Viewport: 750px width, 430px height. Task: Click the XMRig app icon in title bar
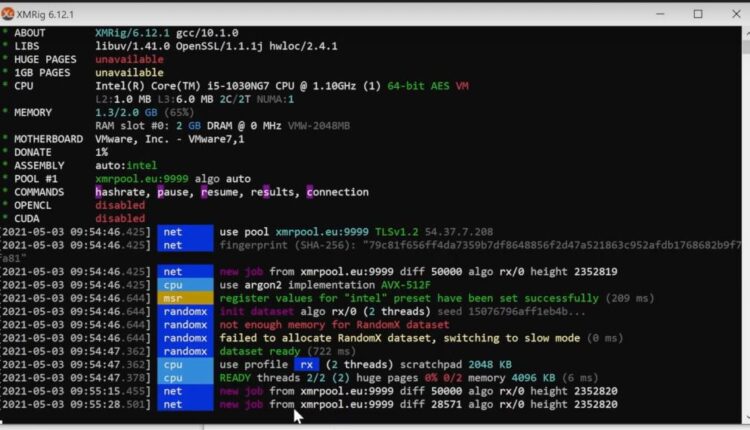tap(10, 13)
